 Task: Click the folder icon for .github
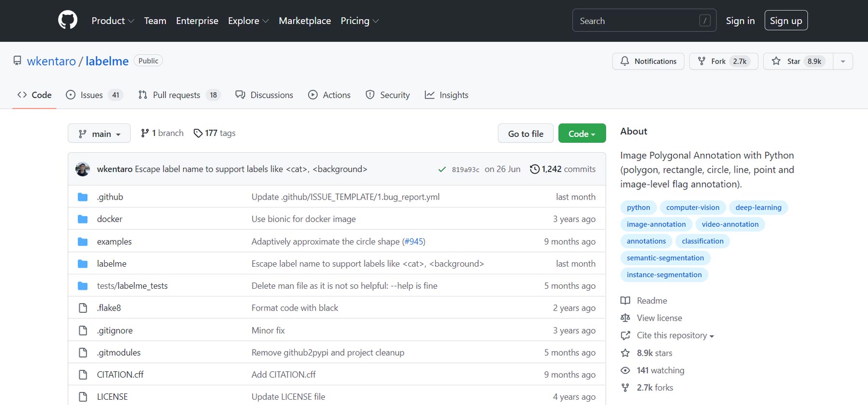pyautogui.click(x=83, y=197)
